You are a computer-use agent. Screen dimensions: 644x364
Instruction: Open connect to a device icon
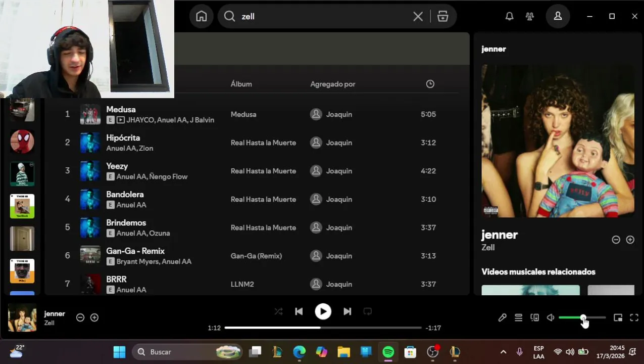pos(534,317)
